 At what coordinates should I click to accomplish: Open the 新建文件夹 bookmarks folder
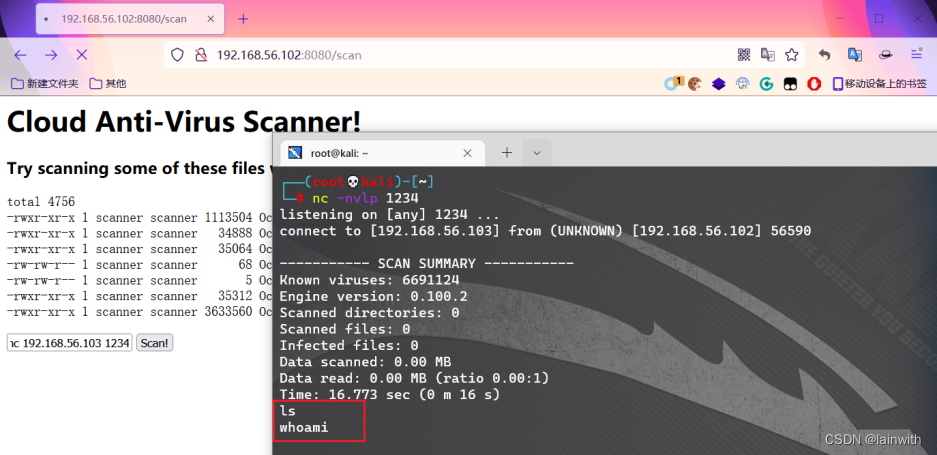(x=45, y=84)
